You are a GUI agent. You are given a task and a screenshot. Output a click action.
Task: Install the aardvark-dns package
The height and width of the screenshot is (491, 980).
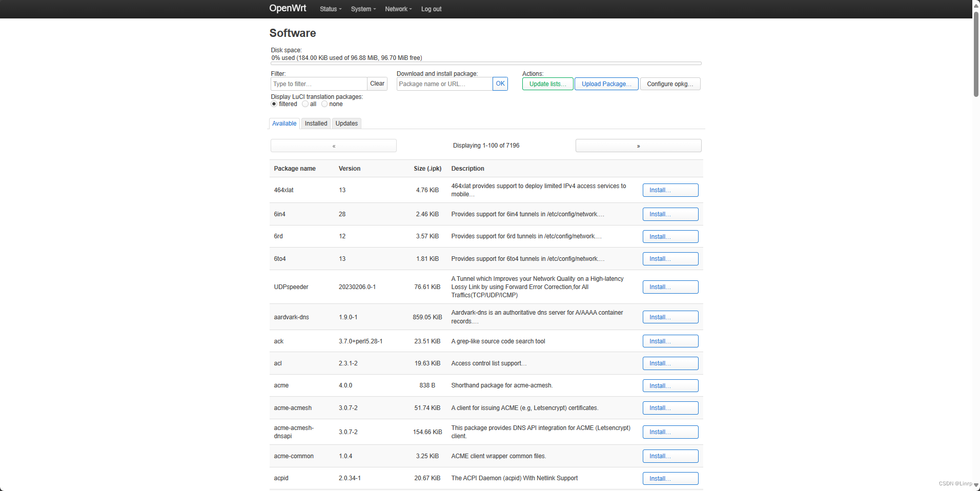(x=670, y=317)
